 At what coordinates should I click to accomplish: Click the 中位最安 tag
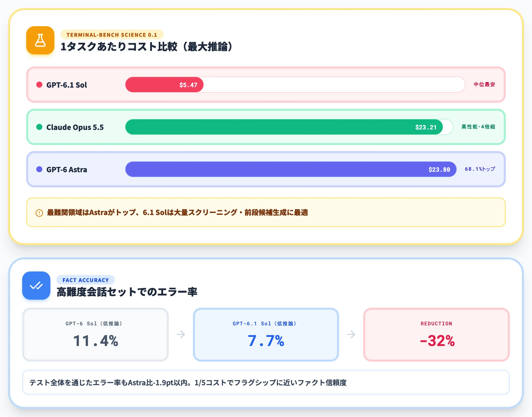click(484, 84)
